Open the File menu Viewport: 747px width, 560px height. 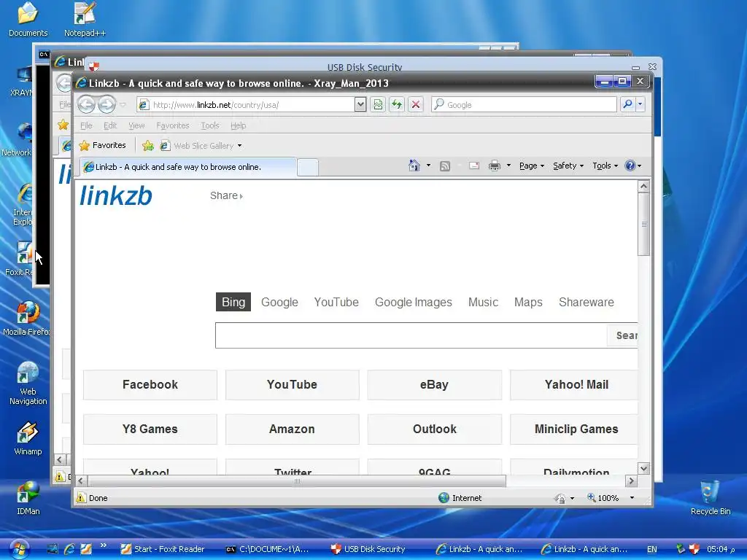click(x=86, y=125)
